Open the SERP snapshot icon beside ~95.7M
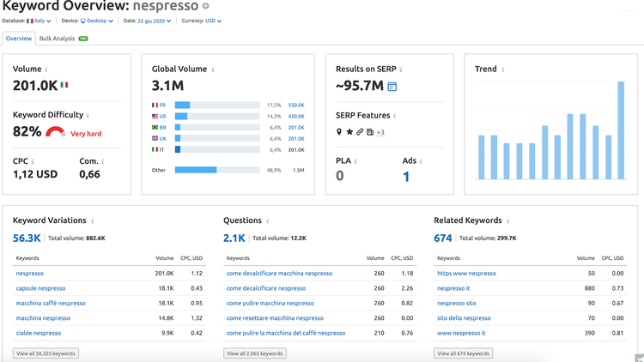Image resolution: width=644 pixels, height=362 pixels. (x=392, y=87)
